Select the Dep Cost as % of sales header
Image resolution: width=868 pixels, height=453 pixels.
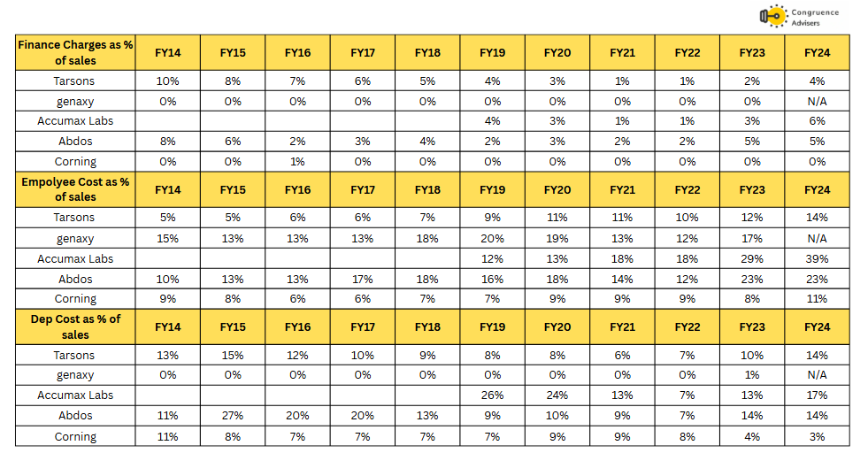(x=75, y=326)
